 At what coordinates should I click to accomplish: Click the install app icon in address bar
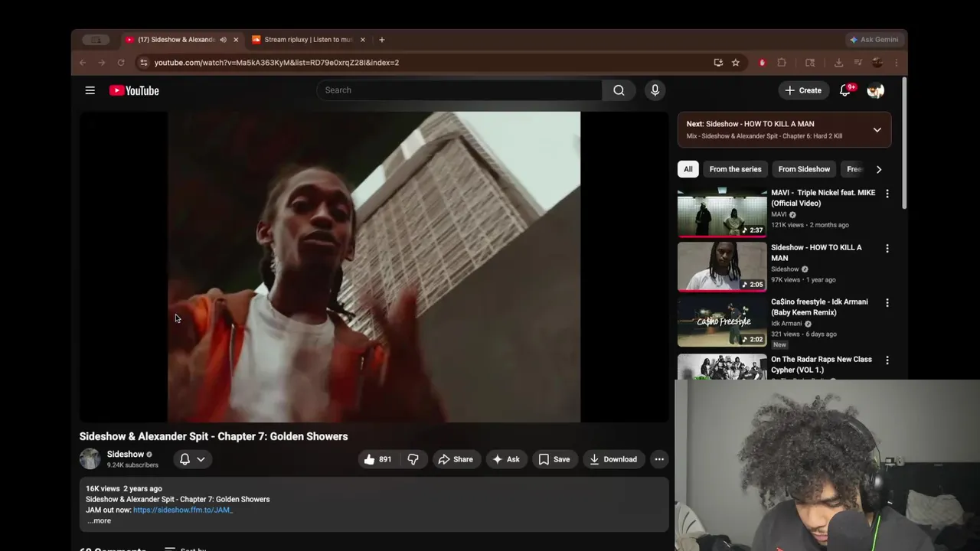click(718, 63)
